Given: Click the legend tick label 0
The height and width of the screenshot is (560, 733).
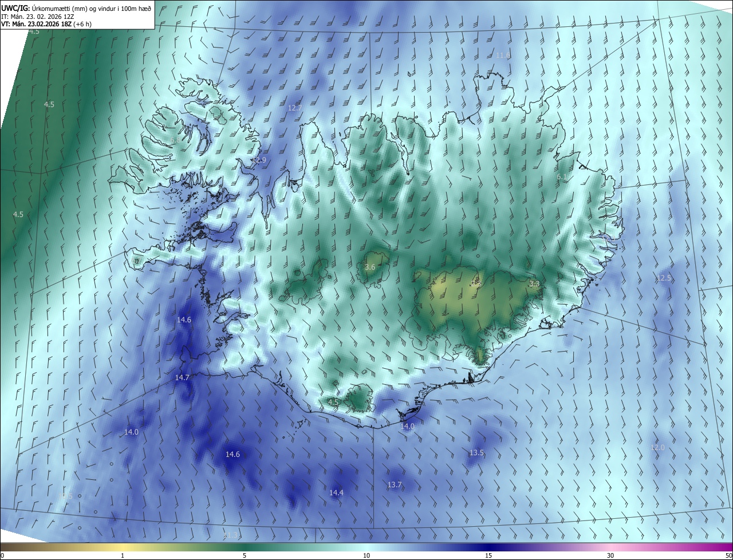Looking at the screenshot, I should [2, 555].
